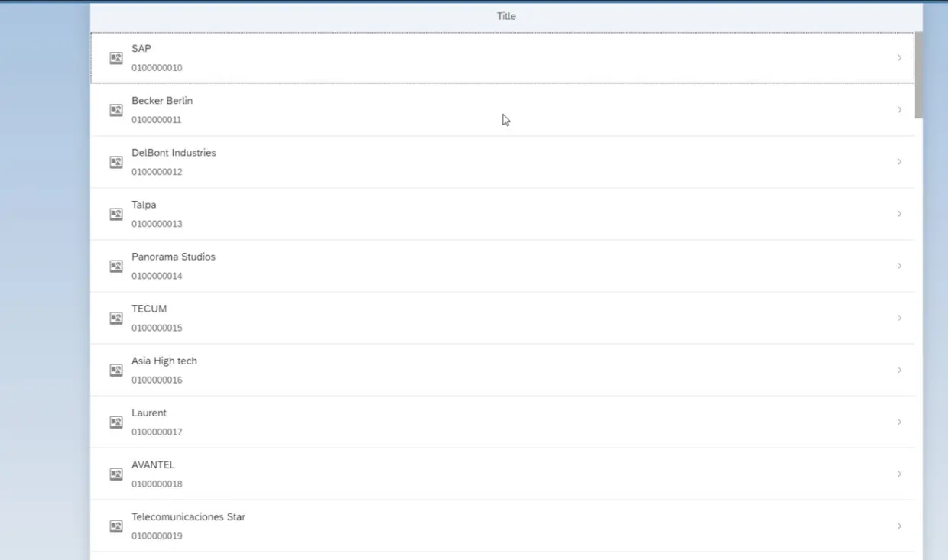This screenshot has height=560, width=948.
Task: Open Panorama Studios via its right chevron
Action: pos(899,266)
